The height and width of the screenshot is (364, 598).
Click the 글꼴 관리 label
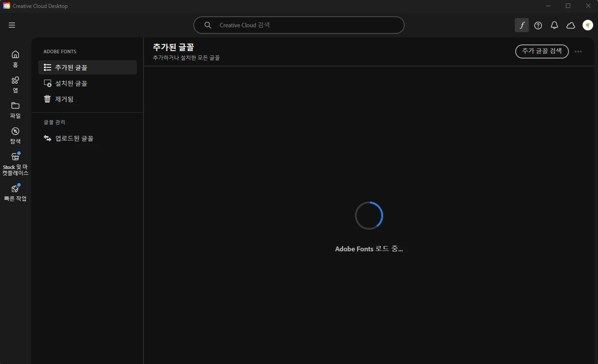[54, 122]
